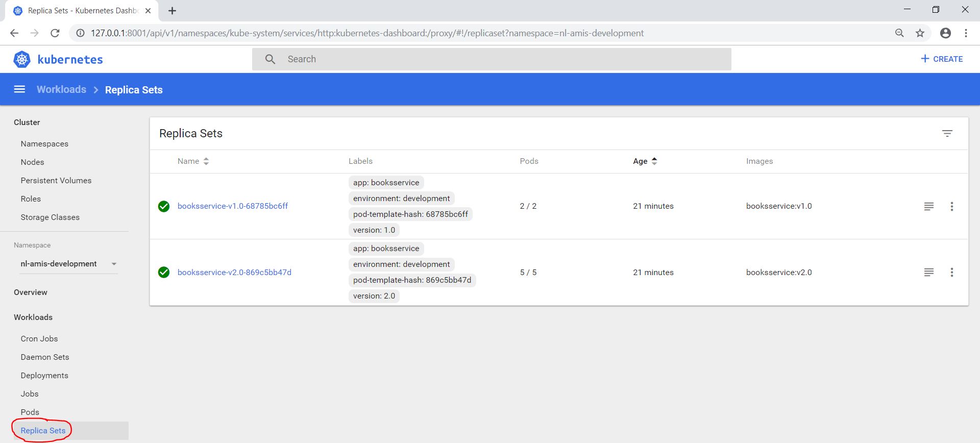Reload the dashboard page
The width and height of the screenshot is (980, 443).
click(55, 33)
